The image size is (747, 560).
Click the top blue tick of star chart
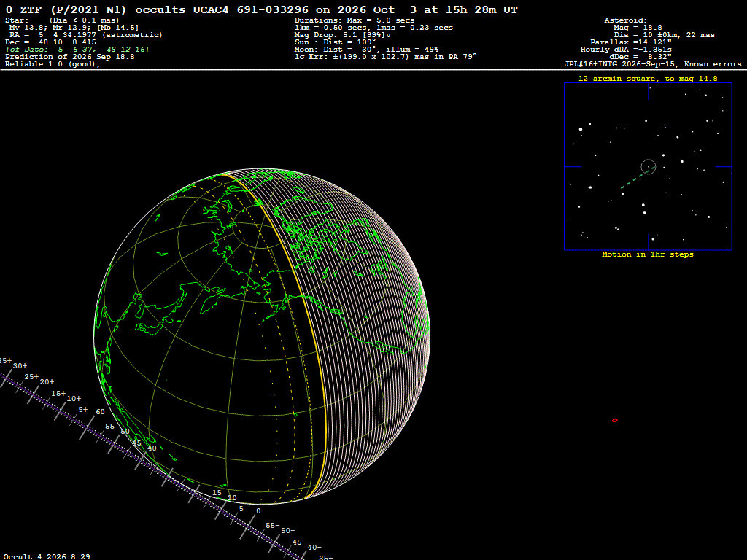coord(649,91)
